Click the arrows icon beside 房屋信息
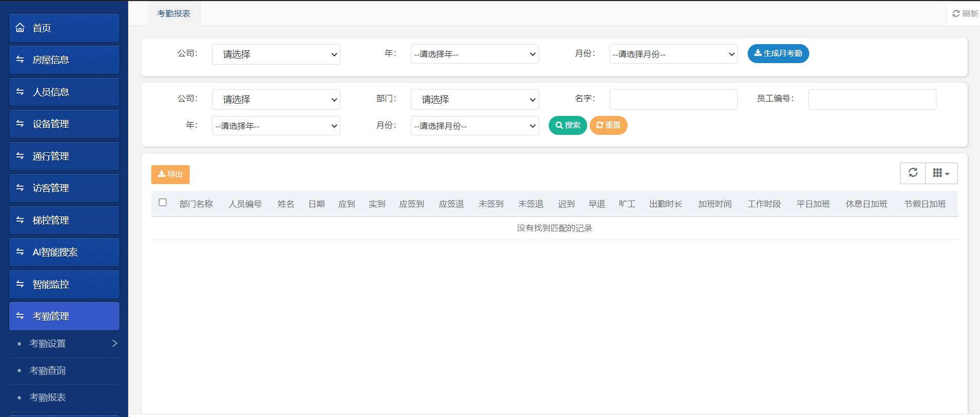This screenshot has height=417, width=980. [20, 59]
